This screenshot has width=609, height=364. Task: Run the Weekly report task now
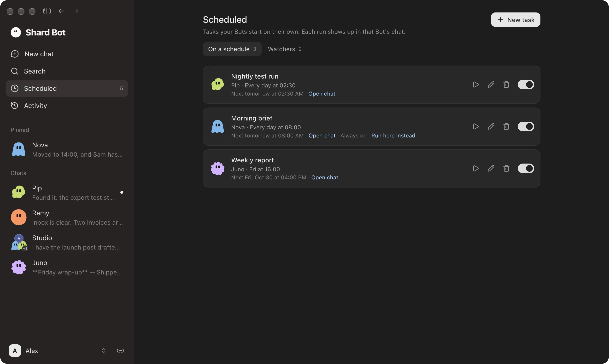[476, 169]
